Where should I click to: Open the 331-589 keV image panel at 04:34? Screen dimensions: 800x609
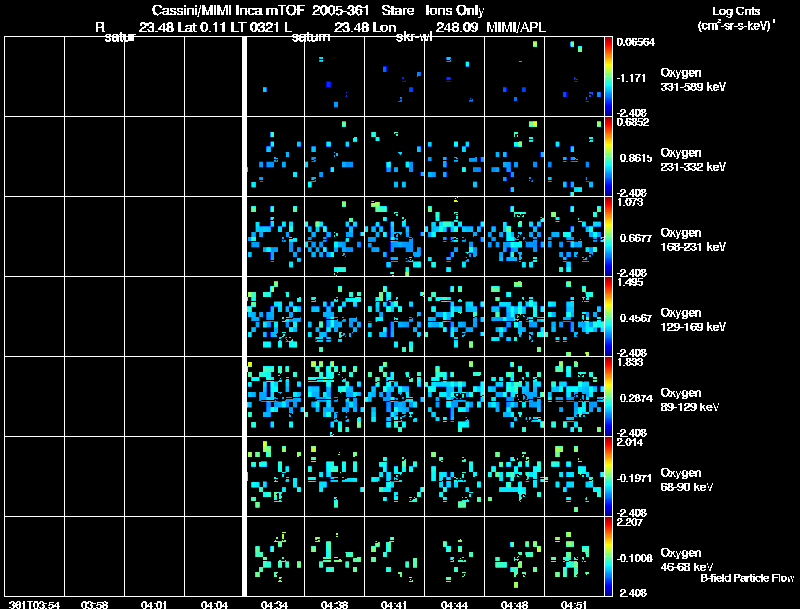pyautogui.click(x=276, y=77)
